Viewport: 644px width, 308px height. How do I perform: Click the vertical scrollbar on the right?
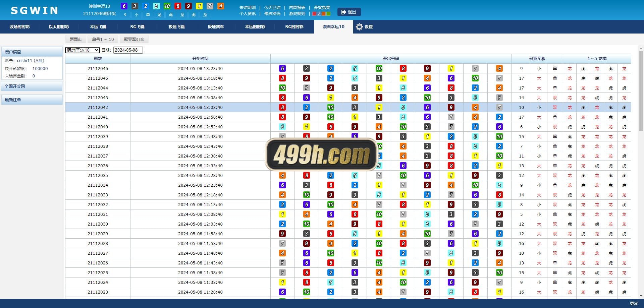tap(641, 90)
